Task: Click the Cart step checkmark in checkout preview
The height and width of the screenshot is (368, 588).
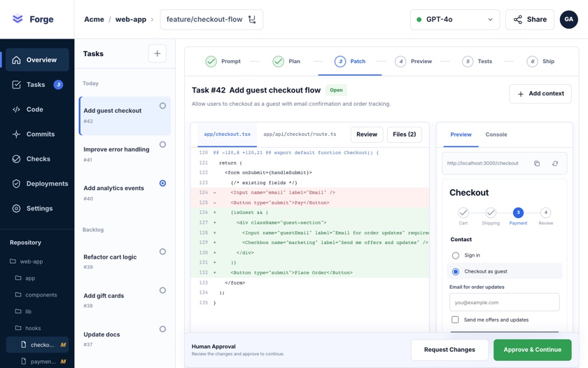Action: pyautogui.click(x=463, y=212)
